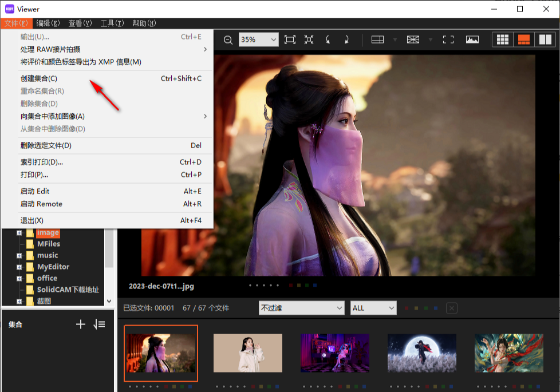Screen dimensions: 560x392
Task: Enter full screen view mode
Action: click(x=448, y=39)
